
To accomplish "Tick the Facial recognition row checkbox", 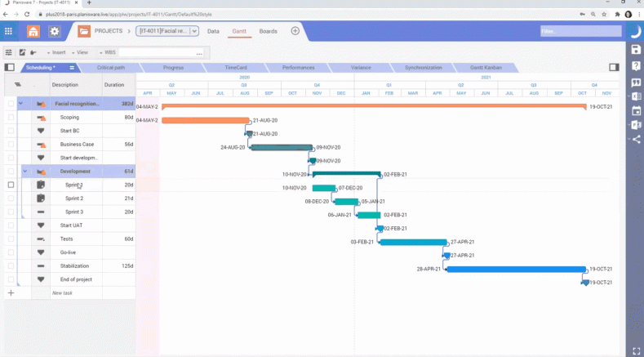I will click(x=11, y=104).
